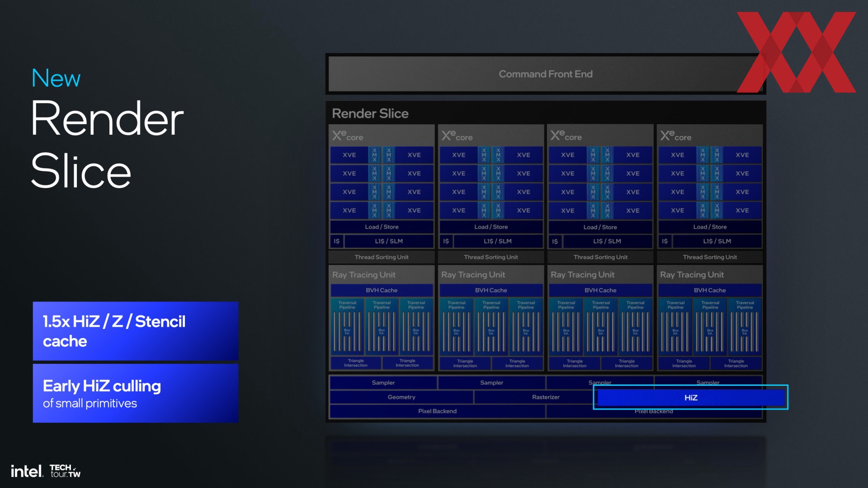Click L1$ / SLM in second Xe core
868x488 pixels.
coord(498,241)
